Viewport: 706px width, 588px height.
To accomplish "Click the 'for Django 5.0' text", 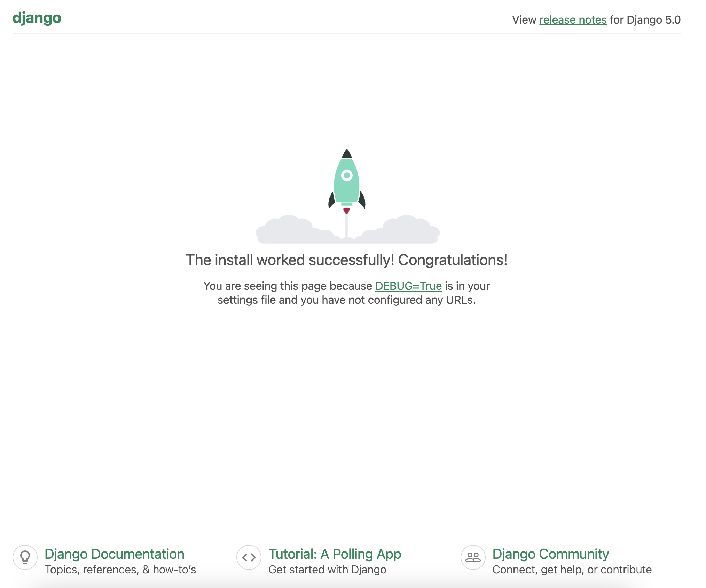I will 645,20.
